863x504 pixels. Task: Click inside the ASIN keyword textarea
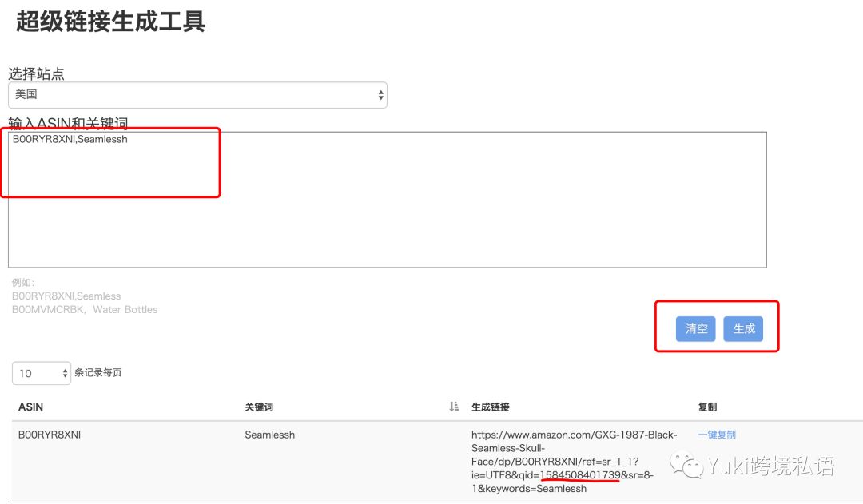pyautogui.click(x=320, y=200)
